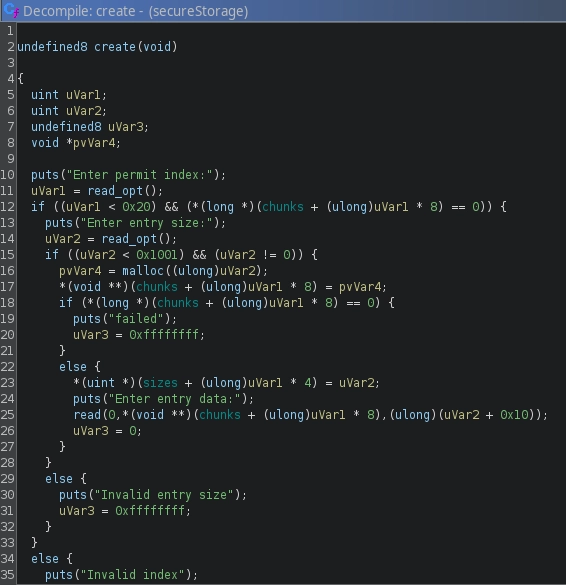Select the create function name
The width and height of the screenshot is (566, 585).
click(115, 47)
